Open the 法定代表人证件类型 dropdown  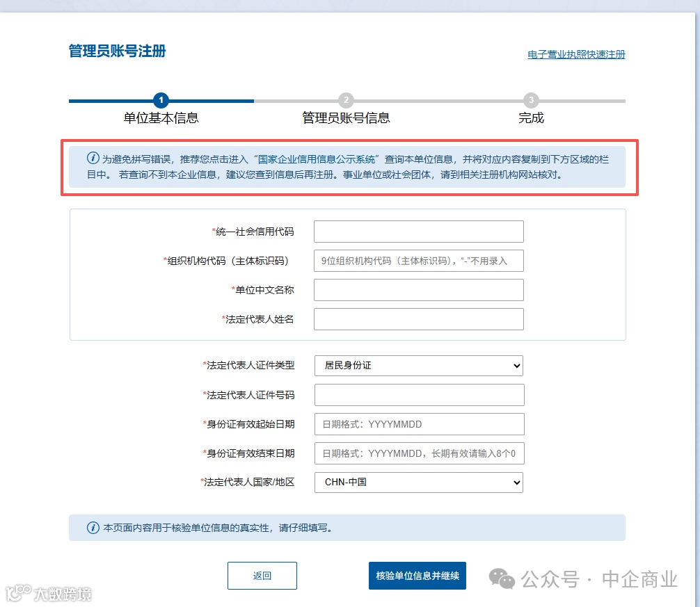pos(419,366)
